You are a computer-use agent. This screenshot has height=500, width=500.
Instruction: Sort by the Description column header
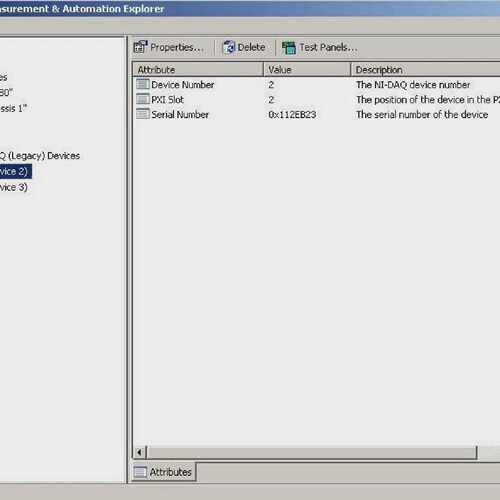[x=426, y=70]
